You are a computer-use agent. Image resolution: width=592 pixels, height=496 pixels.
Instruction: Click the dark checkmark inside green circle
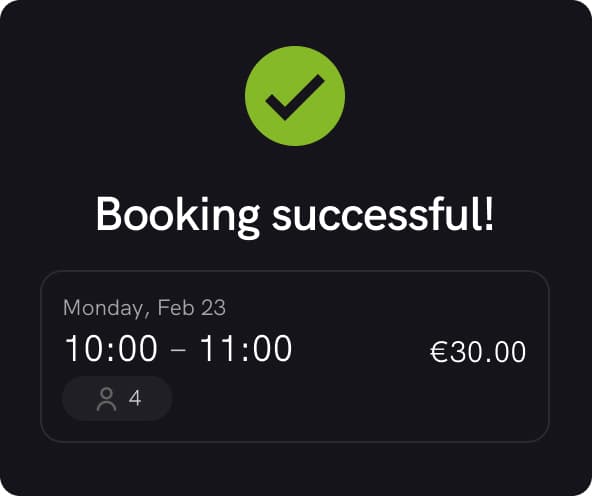[x=295, y=97]
